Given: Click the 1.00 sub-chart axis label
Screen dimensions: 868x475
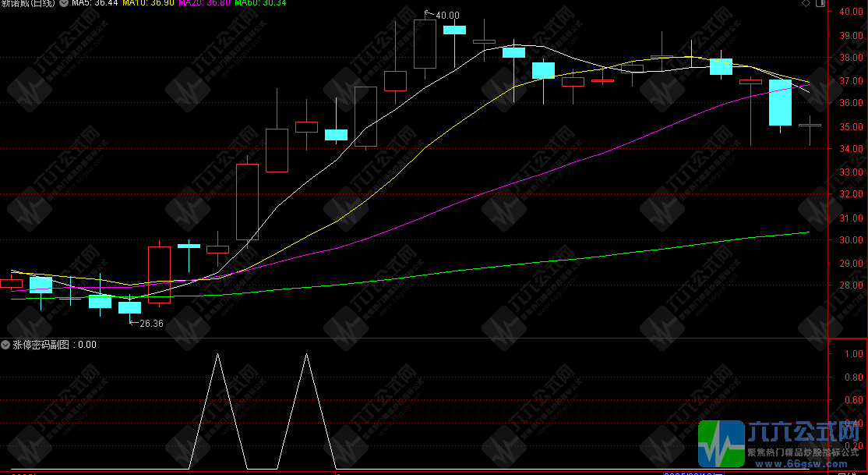Looking at the screenshot, I should coord(853,354).
